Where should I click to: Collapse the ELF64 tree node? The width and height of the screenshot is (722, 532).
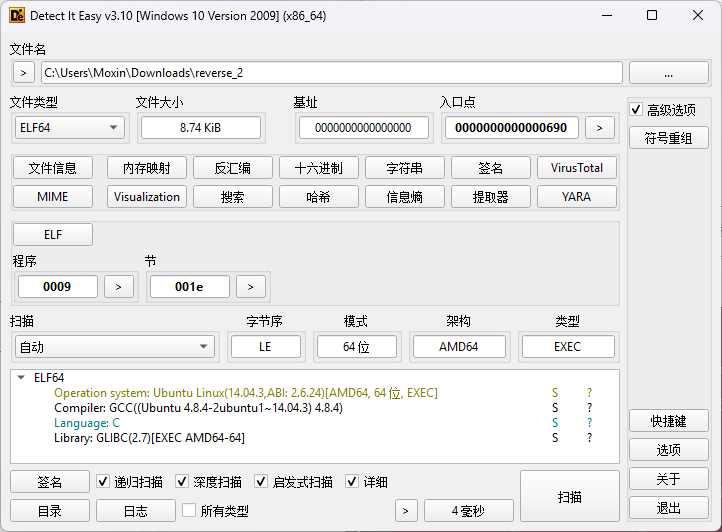22,378
